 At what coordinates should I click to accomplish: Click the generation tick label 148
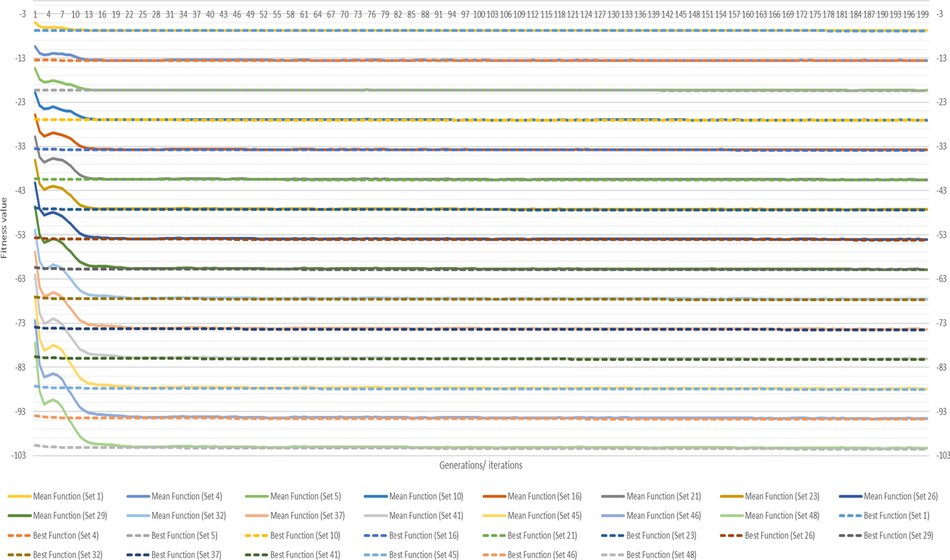point(694,14)
